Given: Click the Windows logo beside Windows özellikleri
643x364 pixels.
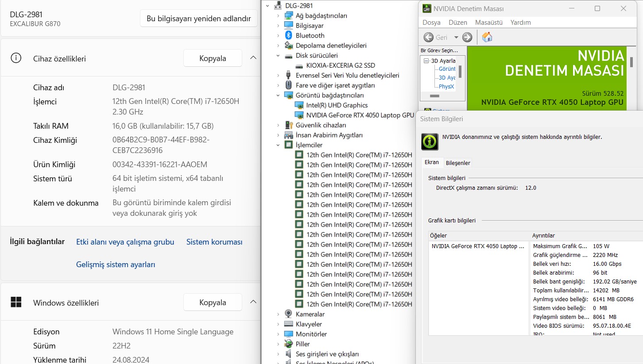Looking at the screenshot, I should 16,303.
